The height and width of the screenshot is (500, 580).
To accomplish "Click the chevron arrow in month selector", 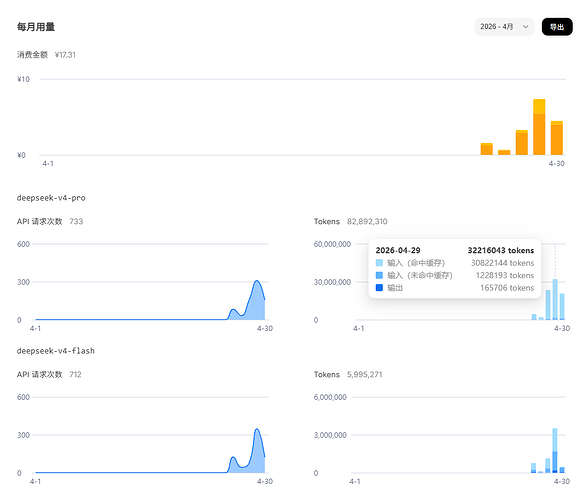I will tap(526, 27).
